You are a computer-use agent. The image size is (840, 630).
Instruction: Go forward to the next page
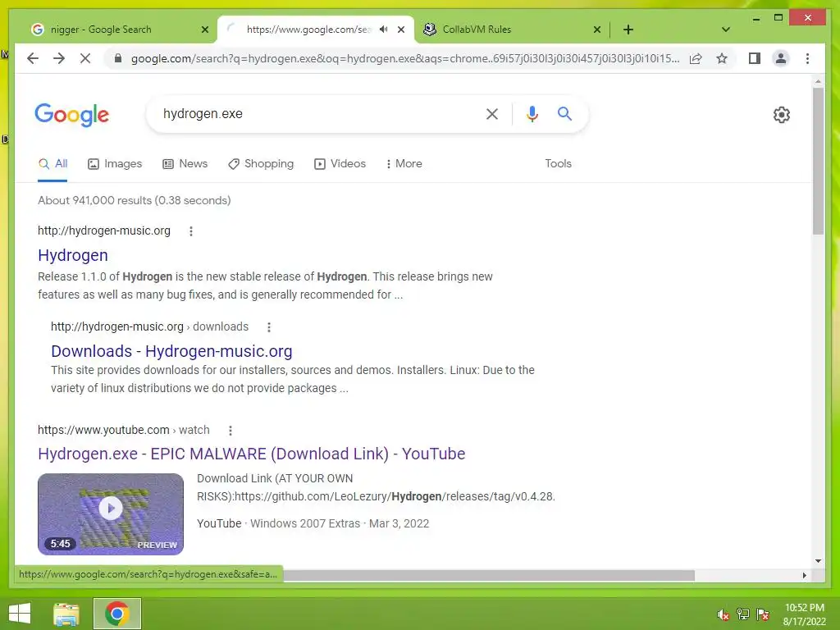tap(59, 58)
